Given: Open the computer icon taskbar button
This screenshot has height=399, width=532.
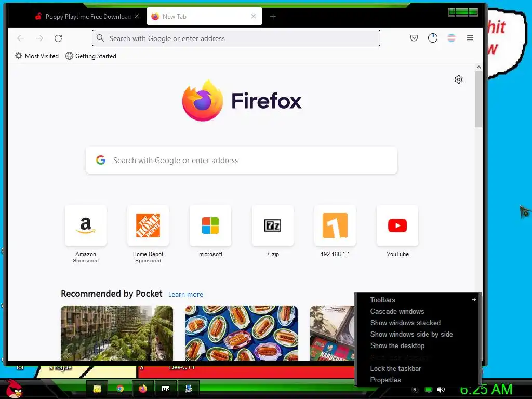Looking at the screenshot, I should tap(188, 389).
